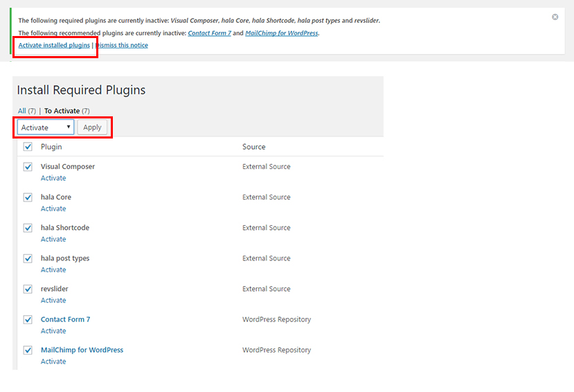Click the Apply button

pos(92,127)
